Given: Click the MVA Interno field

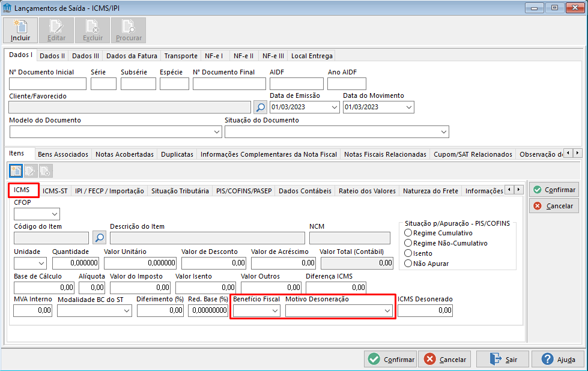Looking at the screenshot, I should (32, 310).
